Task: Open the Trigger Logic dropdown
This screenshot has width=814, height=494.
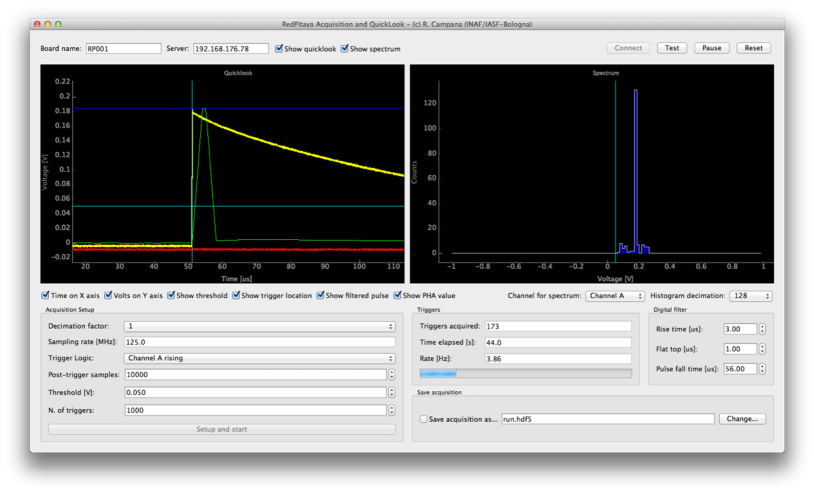Action: point(259,358)
